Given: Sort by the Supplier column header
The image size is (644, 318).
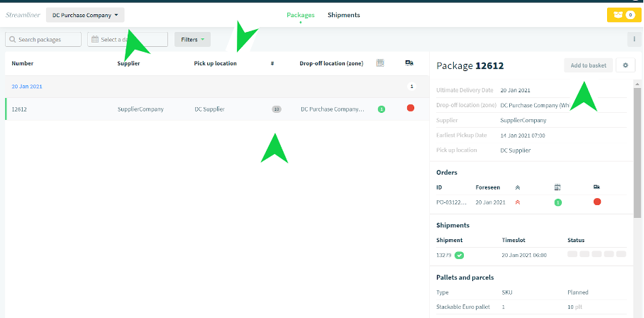Looking at the screenshot, I should click(128, 63).
